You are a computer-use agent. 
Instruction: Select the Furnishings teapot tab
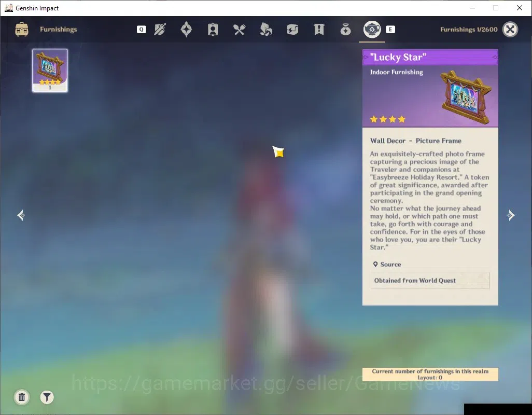click(x=372, y=30)
